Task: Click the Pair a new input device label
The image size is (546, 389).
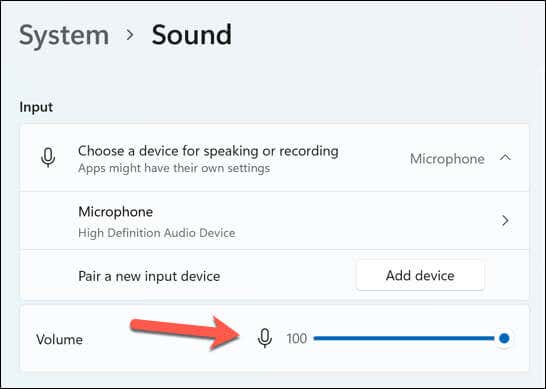Action: [149, 276]
